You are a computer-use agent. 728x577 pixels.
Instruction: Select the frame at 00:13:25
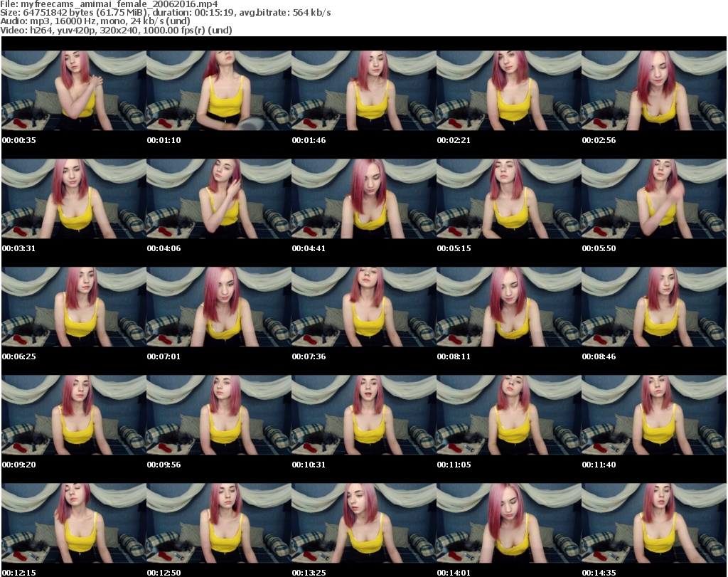pos(364,524)
